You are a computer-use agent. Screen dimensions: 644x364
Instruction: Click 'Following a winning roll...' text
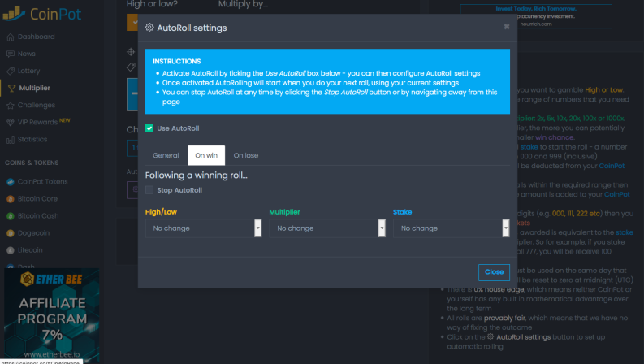[x=197, y=175]
